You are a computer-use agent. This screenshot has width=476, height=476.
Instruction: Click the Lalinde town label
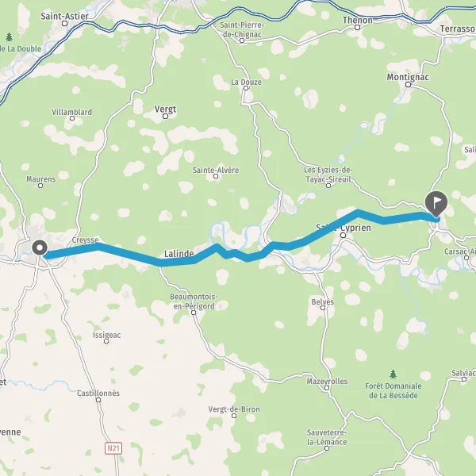(x=179, y=254)
